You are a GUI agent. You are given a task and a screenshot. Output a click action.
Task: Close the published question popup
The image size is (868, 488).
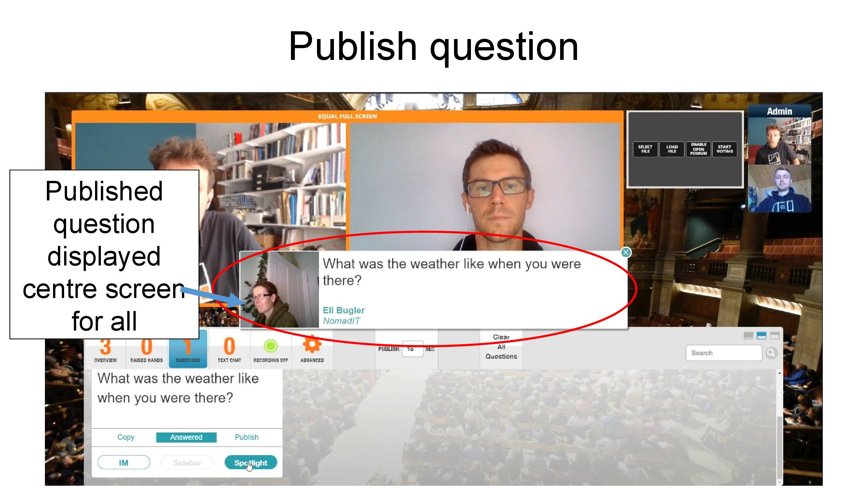point(626,252)
